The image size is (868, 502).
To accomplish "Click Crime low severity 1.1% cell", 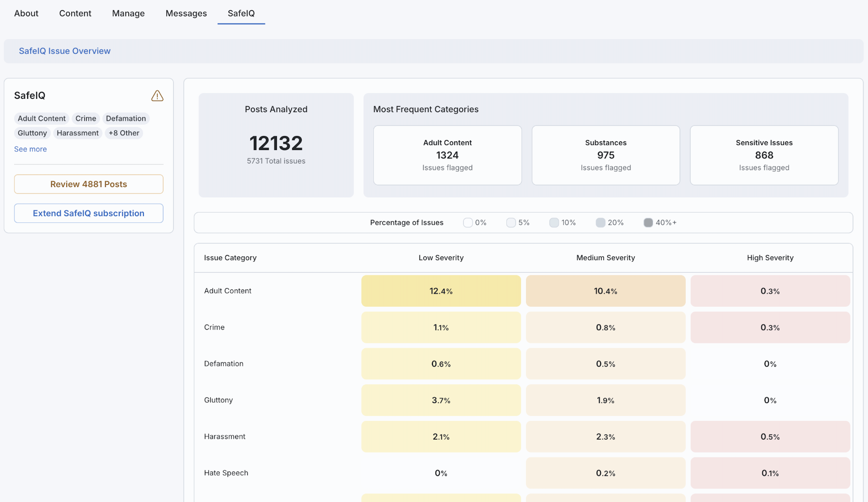I will 441,327.
